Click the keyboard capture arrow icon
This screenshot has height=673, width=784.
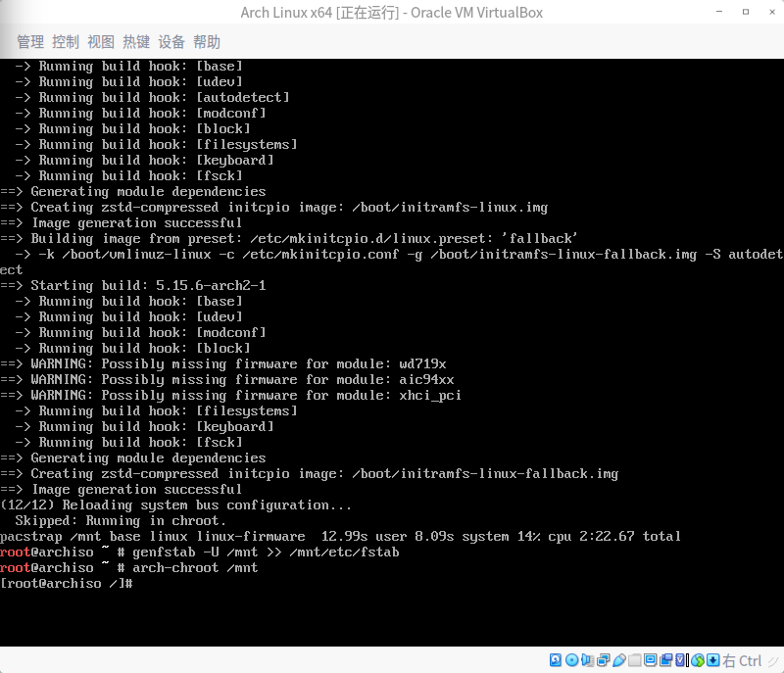(713, 660)
